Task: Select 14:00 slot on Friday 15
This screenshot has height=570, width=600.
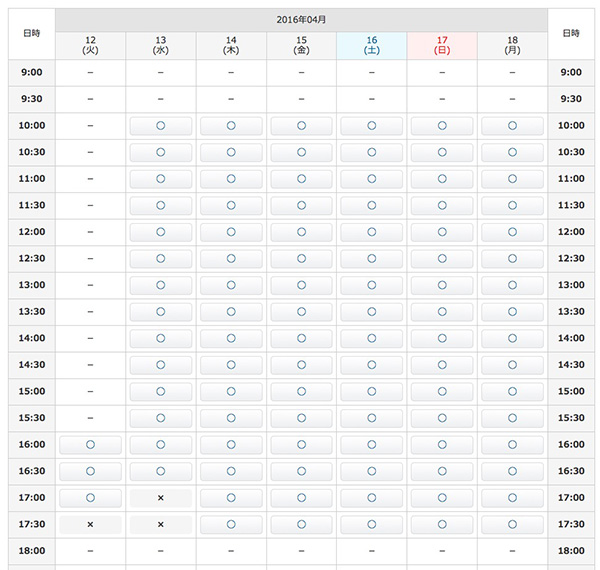Action: point(301,338)
